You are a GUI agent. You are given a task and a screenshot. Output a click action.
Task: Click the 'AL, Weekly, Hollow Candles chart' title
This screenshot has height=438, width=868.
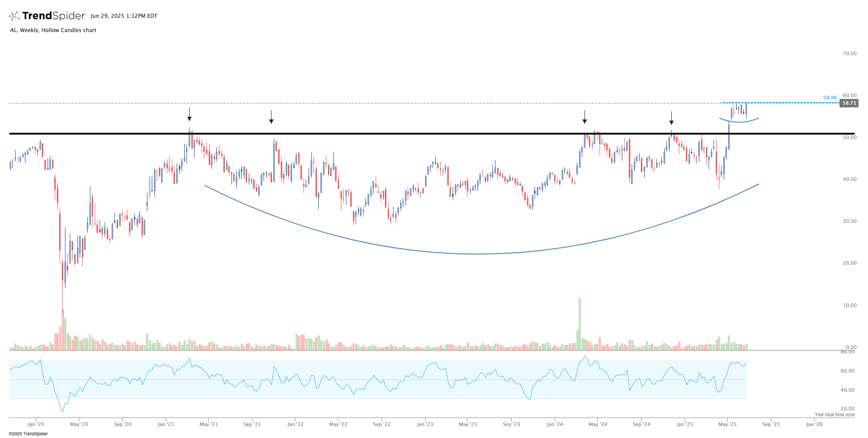click(x=53, y=30)
